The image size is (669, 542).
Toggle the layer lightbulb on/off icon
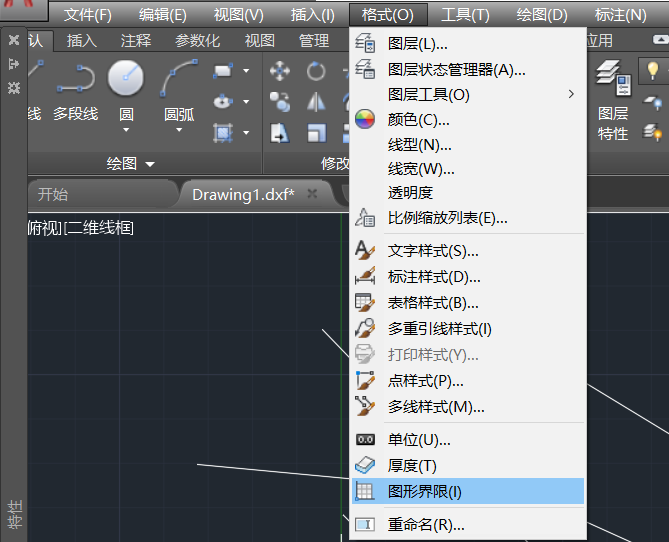652,70
